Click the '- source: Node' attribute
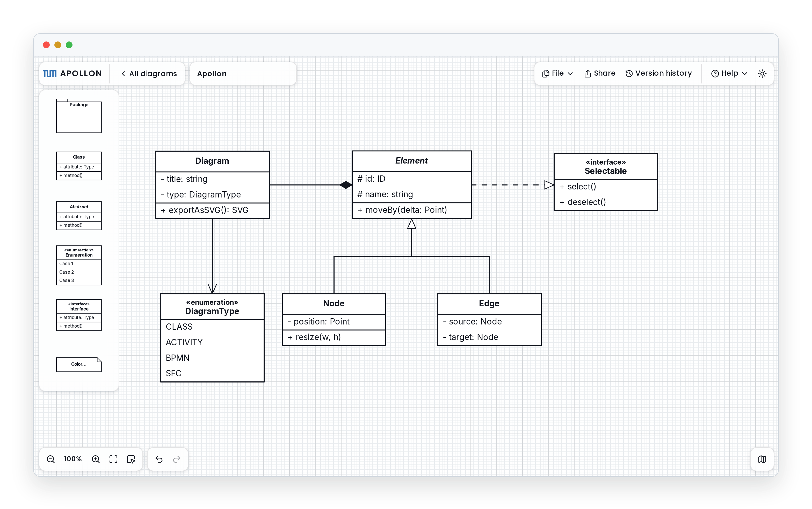This screenshot has width=812, height=509. click(489, 322)
